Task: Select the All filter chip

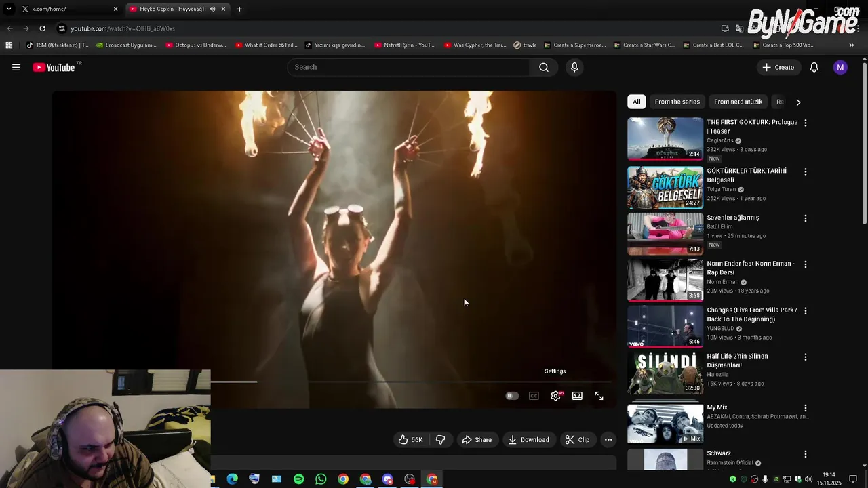Action: point(637,102)
